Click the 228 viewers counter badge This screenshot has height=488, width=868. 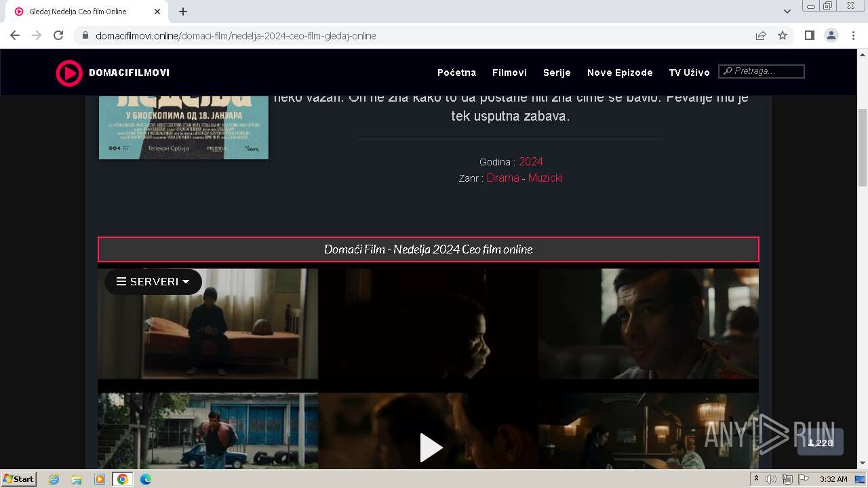coord(821,443)
